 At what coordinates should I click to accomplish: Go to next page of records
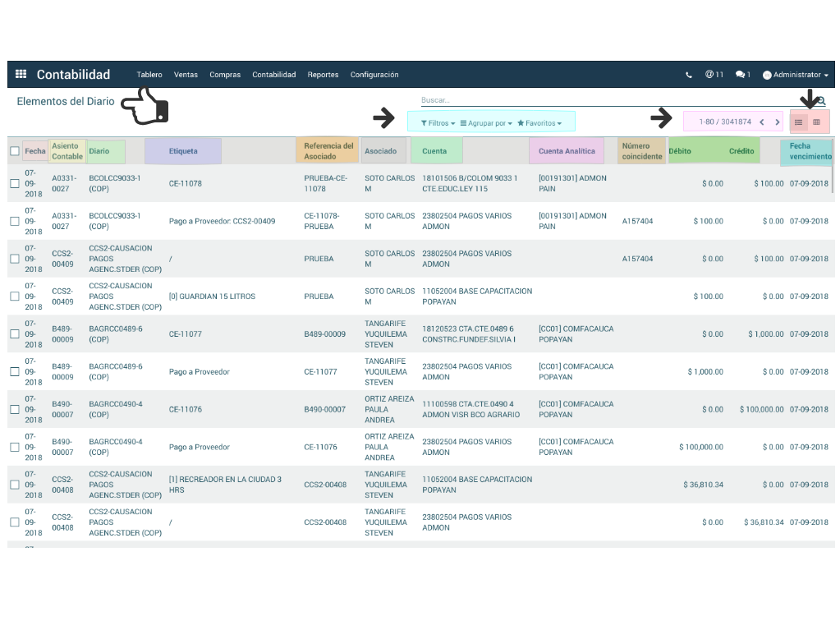coord(777,122)
